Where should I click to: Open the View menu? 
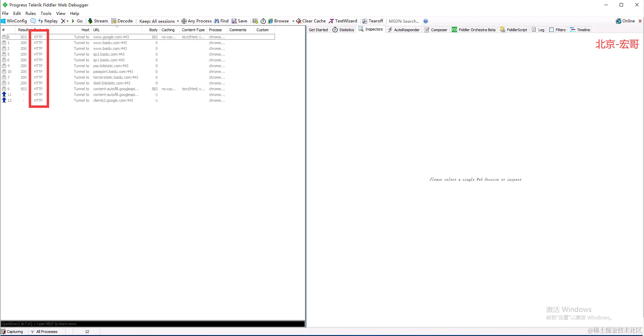(x=61, y=14)
